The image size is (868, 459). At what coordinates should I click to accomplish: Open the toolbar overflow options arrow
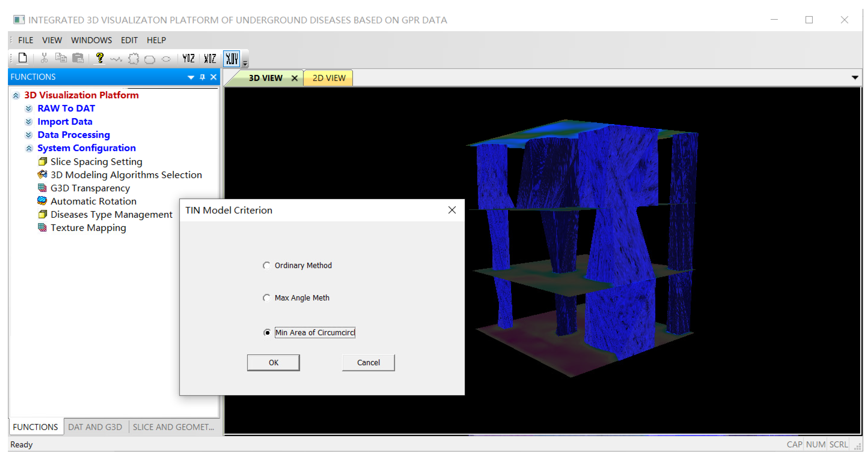click(x=245, y=63)
